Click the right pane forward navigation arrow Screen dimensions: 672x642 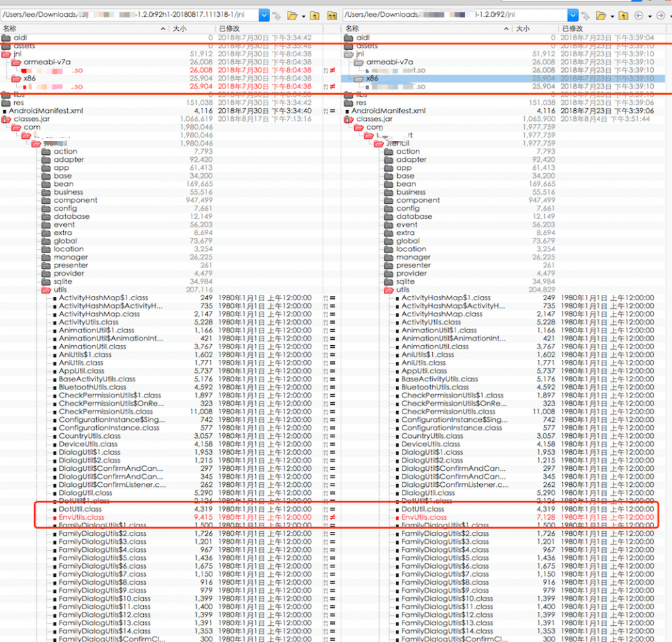pyautogui.click(x=661, y=16)
